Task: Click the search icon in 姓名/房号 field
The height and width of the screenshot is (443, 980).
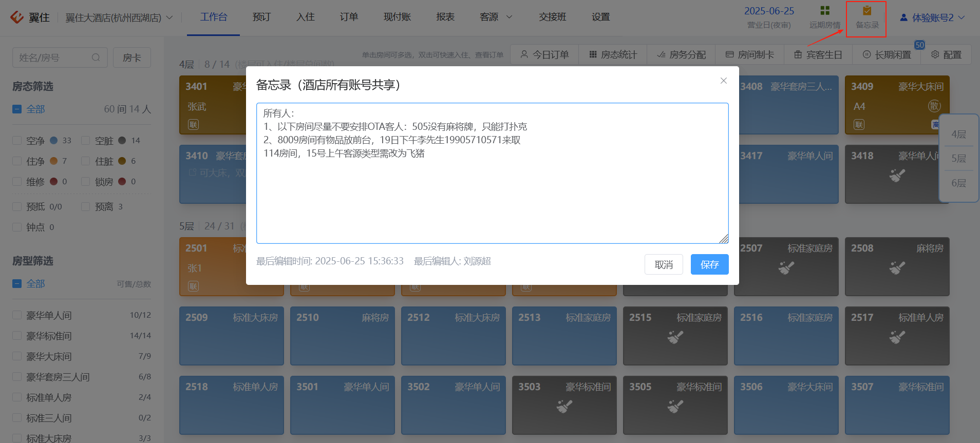Action: click(x=96, y=57)
